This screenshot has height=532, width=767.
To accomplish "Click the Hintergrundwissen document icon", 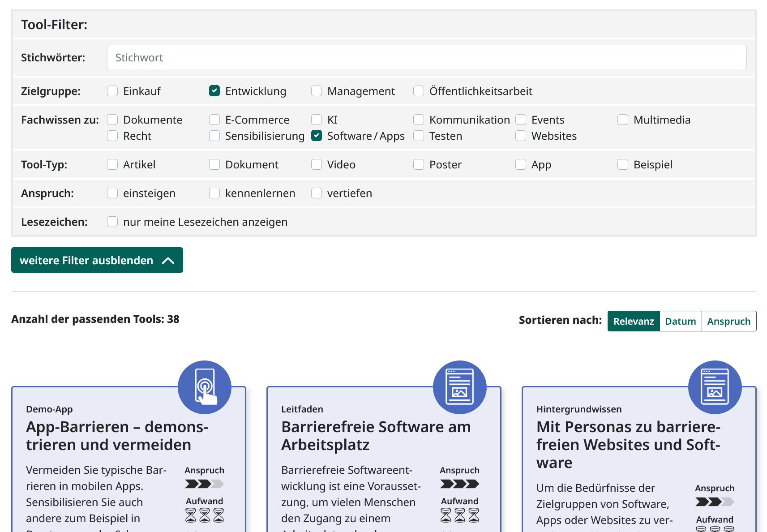I will 715,387.
